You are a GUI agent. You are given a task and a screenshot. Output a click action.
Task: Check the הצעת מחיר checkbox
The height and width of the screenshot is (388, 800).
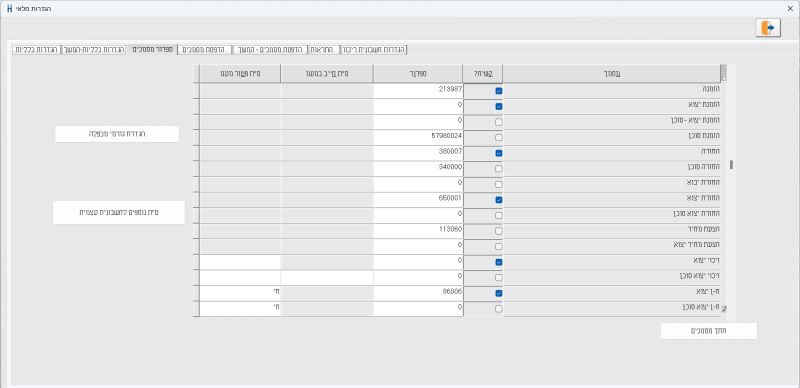click(x=499, y=231)
